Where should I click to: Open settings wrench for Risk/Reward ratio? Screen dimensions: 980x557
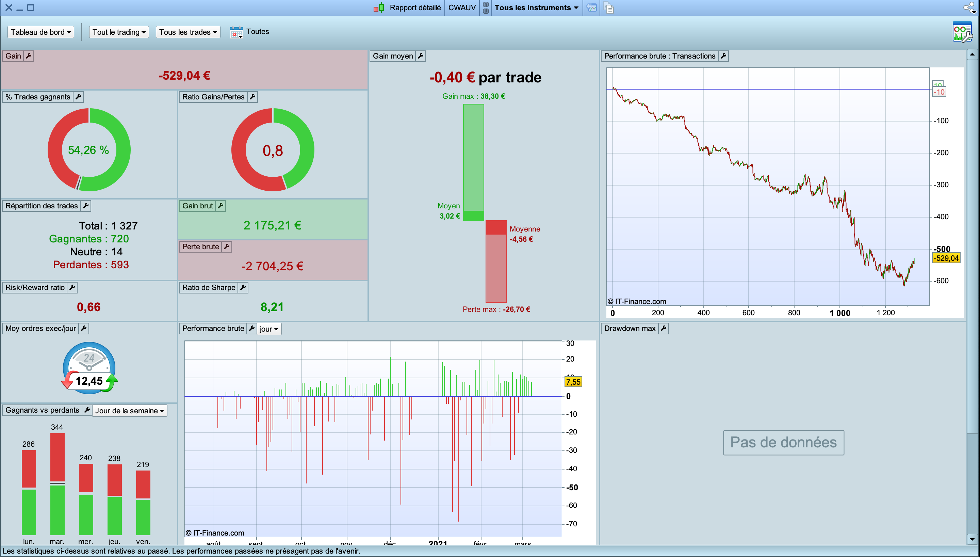72,287
